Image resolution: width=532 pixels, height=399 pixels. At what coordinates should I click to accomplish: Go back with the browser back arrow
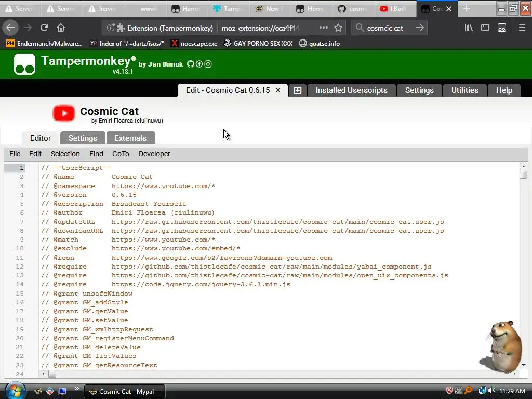(x=10, y=28)
